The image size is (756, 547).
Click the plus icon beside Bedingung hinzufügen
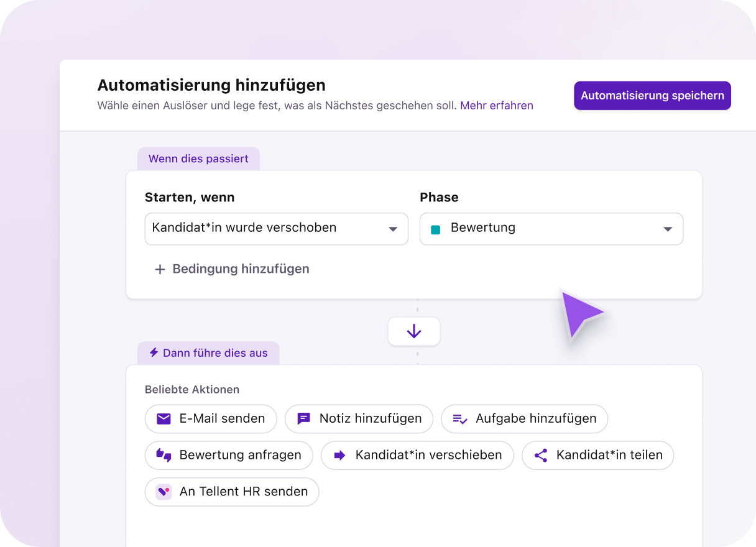[160, 269]
